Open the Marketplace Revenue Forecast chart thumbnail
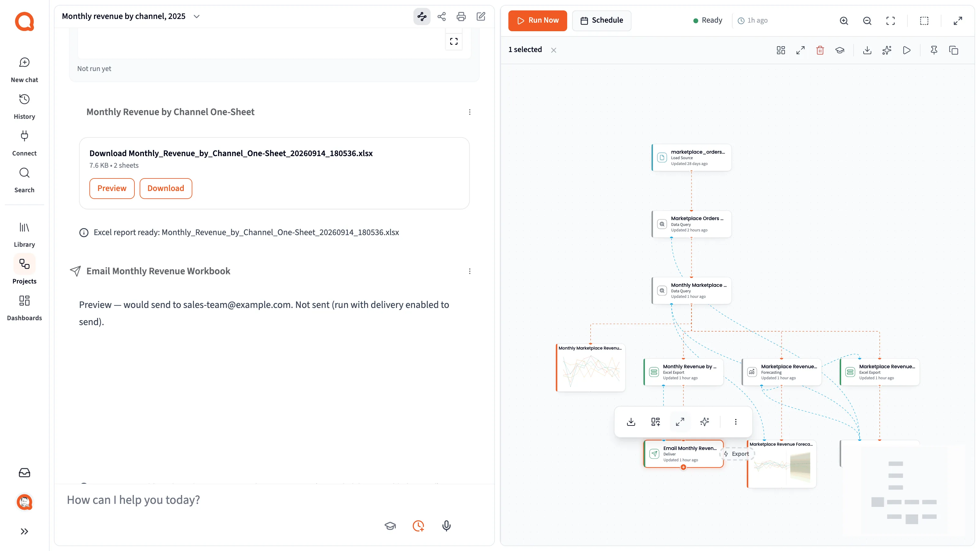980x551 pixels. [x=782, y=464]
